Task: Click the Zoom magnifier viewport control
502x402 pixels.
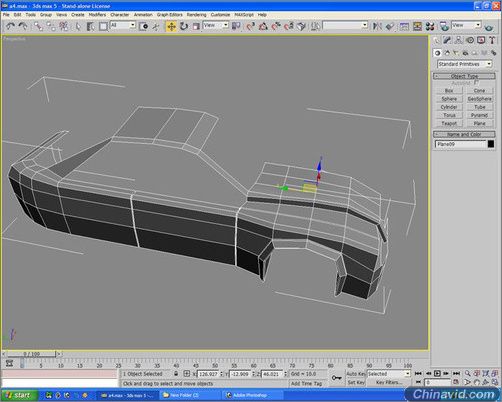Action: [468, 374]
